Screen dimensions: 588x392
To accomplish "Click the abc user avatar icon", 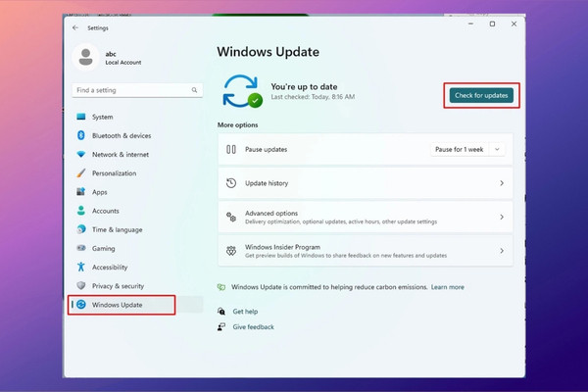I will coord(86,57).
